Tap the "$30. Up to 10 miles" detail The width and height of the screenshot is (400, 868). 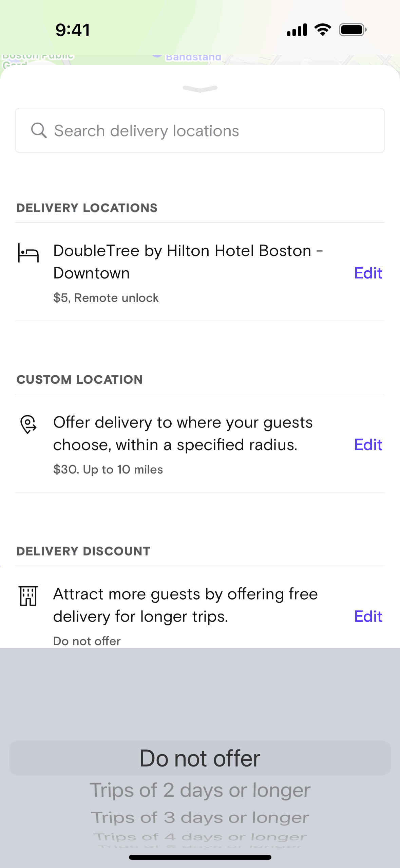108,470
